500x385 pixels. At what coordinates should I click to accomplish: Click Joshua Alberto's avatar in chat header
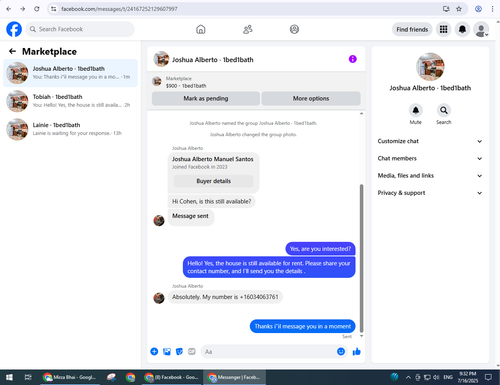[x=161, y=59]
